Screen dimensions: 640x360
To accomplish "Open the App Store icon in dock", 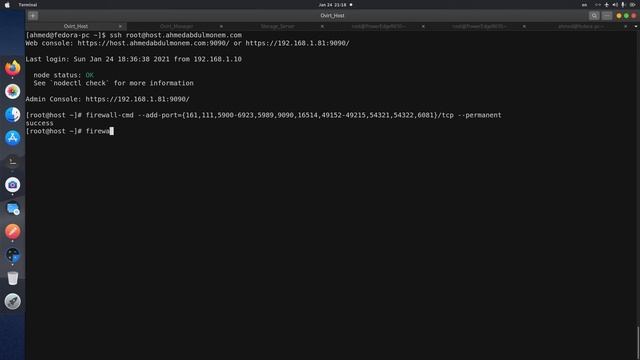I will pos(13,138).
